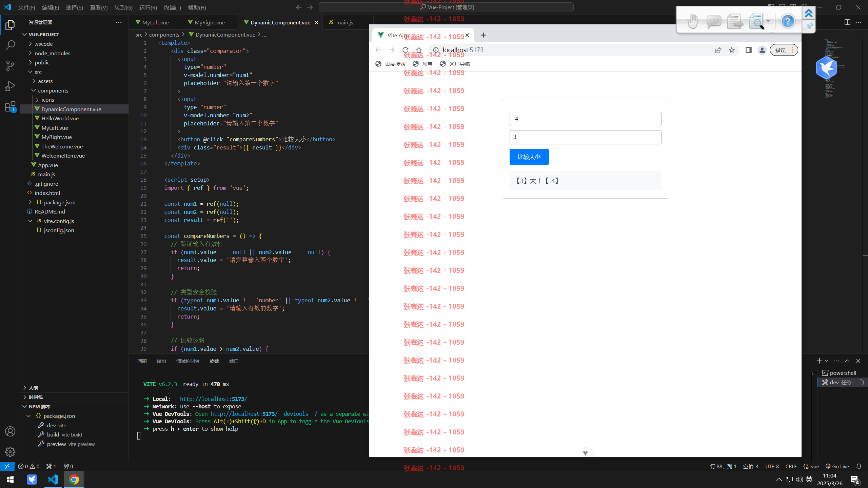This screenshot has width=868, height=488.
Task: Open the Explorer view in activity bar
Action: (x=10, y=25)
